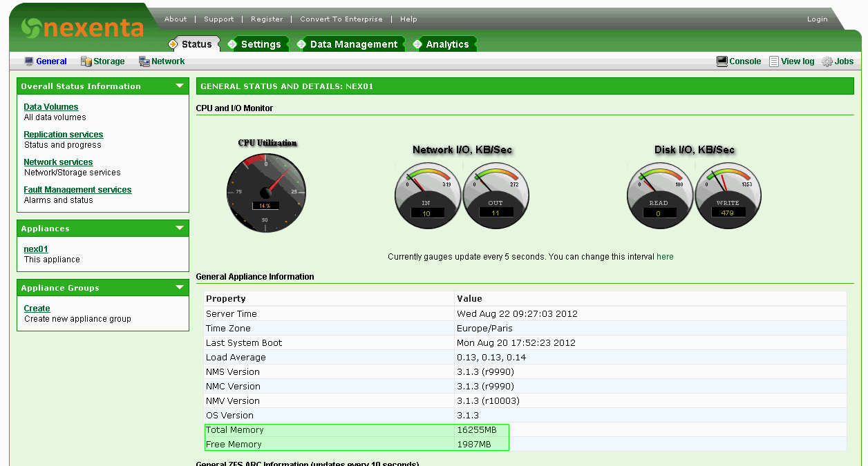Click the OS Version row label
The image size is (868, 466).
(x=229, y=416)
